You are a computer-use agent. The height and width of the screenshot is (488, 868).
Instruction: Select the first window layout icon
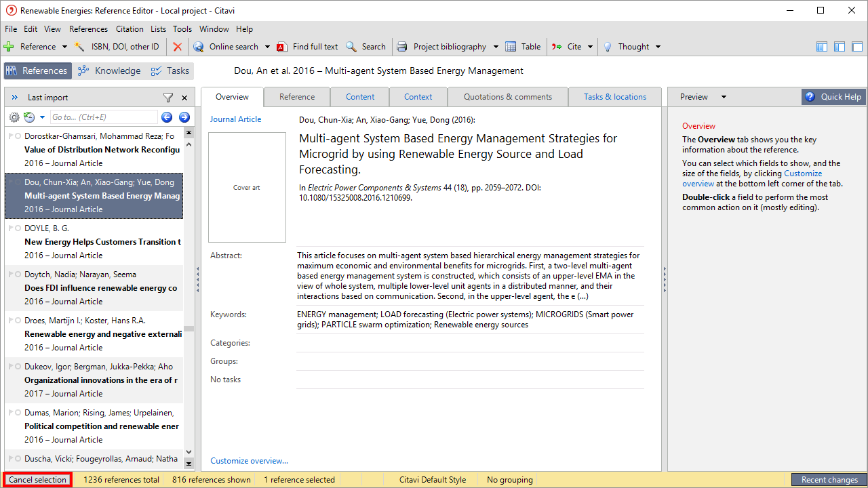(822, 47)
